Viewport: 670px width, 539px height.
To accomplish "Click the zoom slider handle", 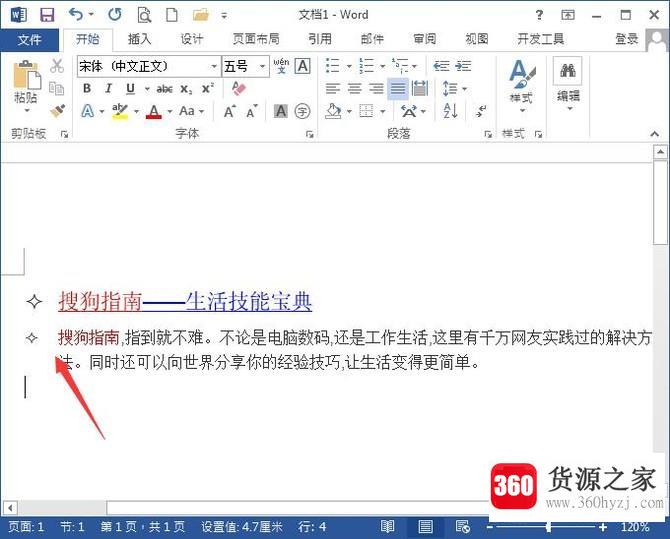I will 549,527.
